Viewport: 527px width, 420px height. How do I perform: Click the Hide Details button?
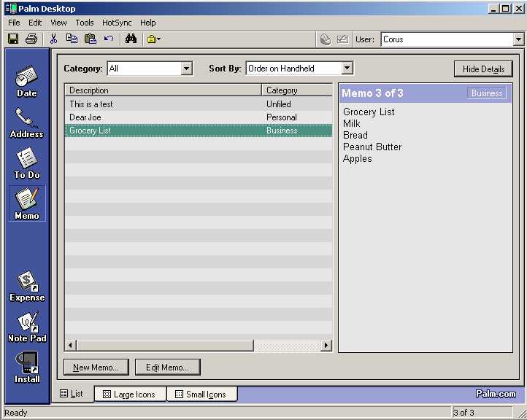click(483, 69)
